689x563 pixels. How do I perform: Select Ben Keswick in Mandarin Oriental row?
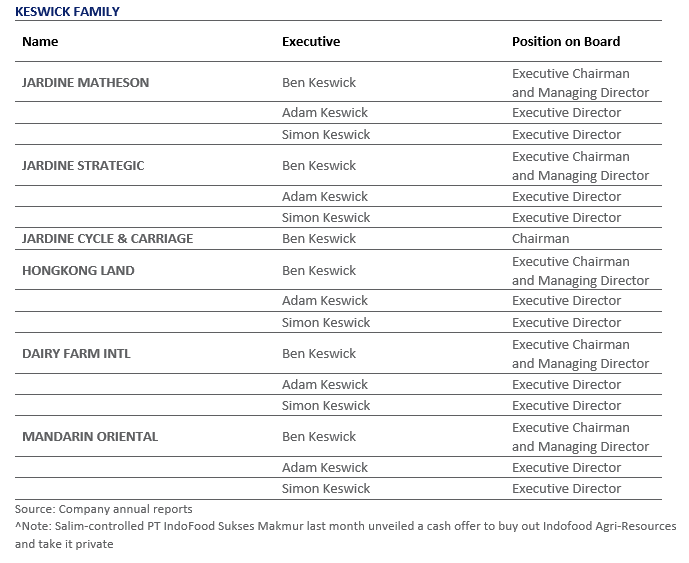319,437
